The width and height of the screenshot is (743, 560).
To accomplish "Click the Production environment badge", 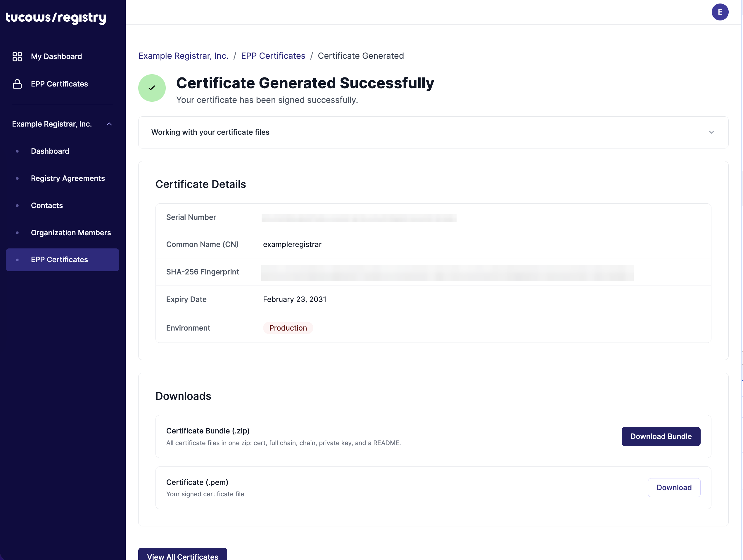I will click(x=288, y=328).
